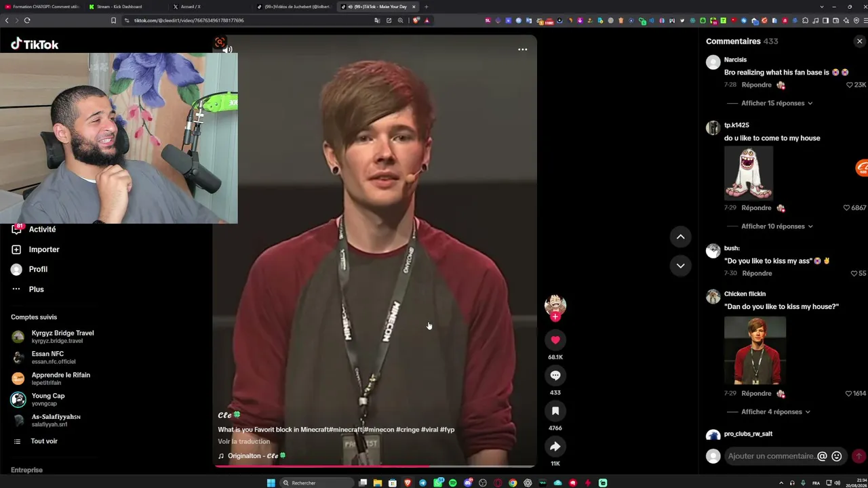Like the video with the heart icon
Viewport: 868px width, 488px height.
coord(555,340)
